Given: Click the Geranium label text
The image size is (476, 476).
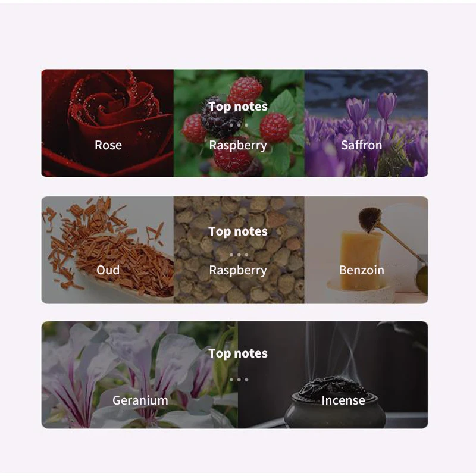Looking at the screenshot, I should (x=140, y=400).
